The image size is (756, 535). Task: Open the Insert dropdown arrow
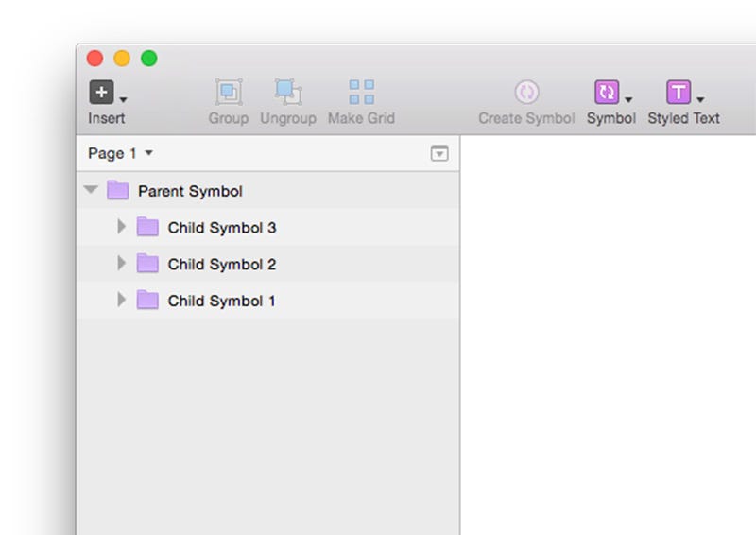(x=124, y=100)
